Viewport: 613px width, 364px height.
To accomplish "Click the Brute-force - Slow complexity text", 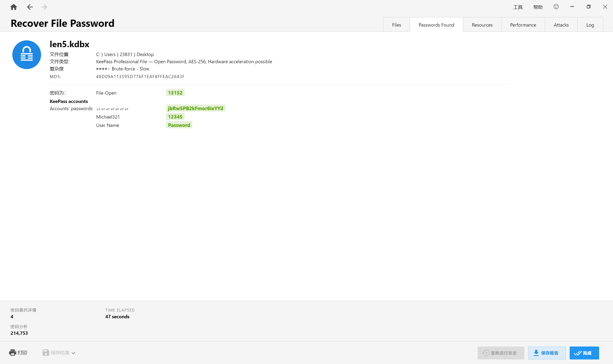I will pos(131,69).
